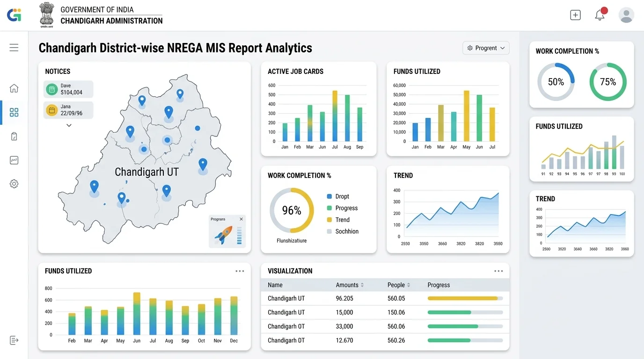Click the logout icon at sidebar bottom
The width and height of the screenshot is (644, 359).
14,340
